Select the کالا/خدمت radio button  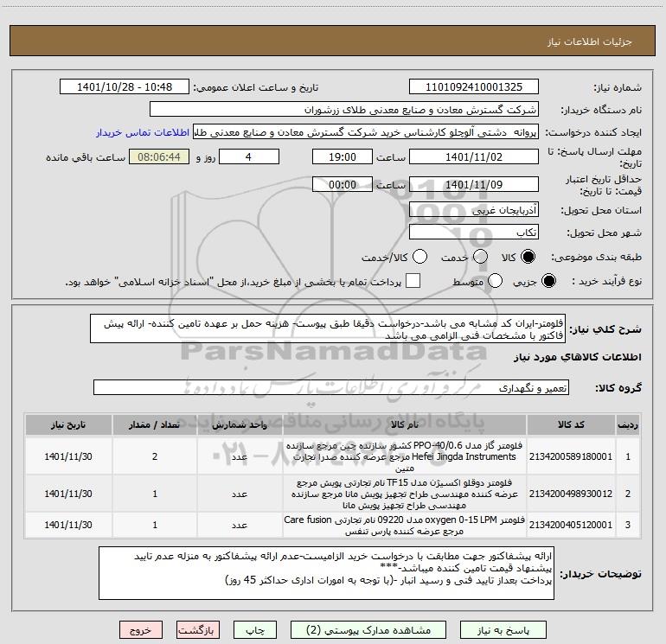tap(420, 257)
